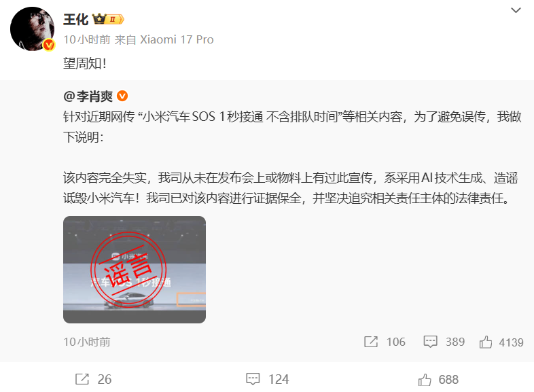The width and height of the screenshot is (534, 392).
Task: Open the rumor-stamped image thumbnail
Action: [x=135, y=270]
